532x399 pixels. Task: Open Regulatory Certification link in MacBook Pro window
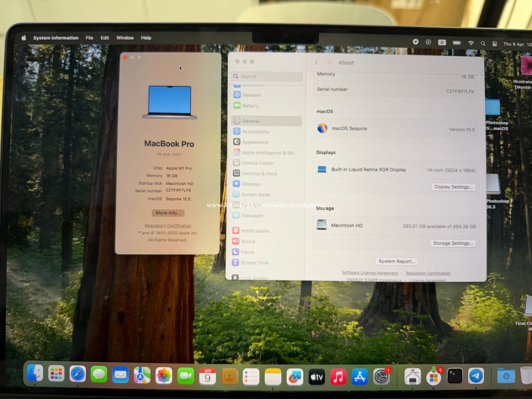[168, 226]
